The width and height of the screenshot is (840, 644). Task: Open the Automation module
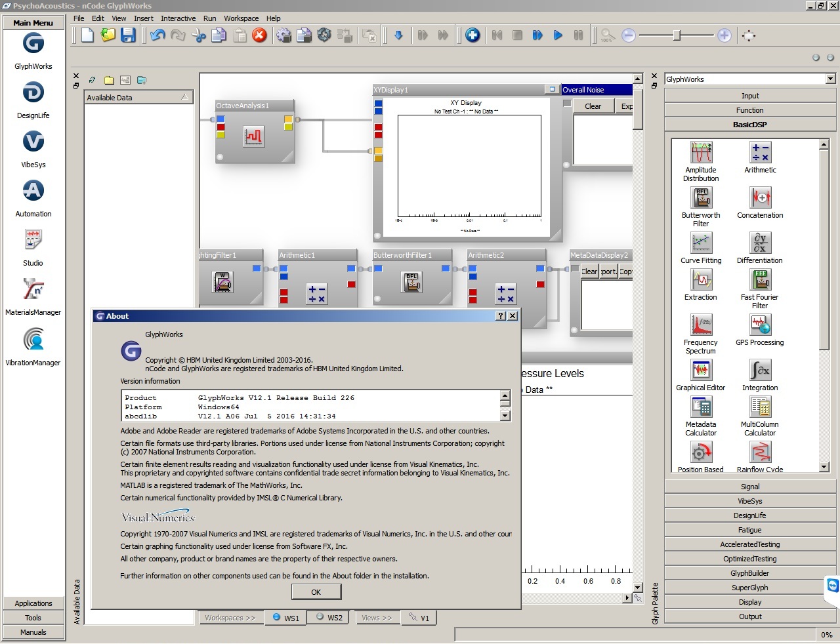point(33,191)
